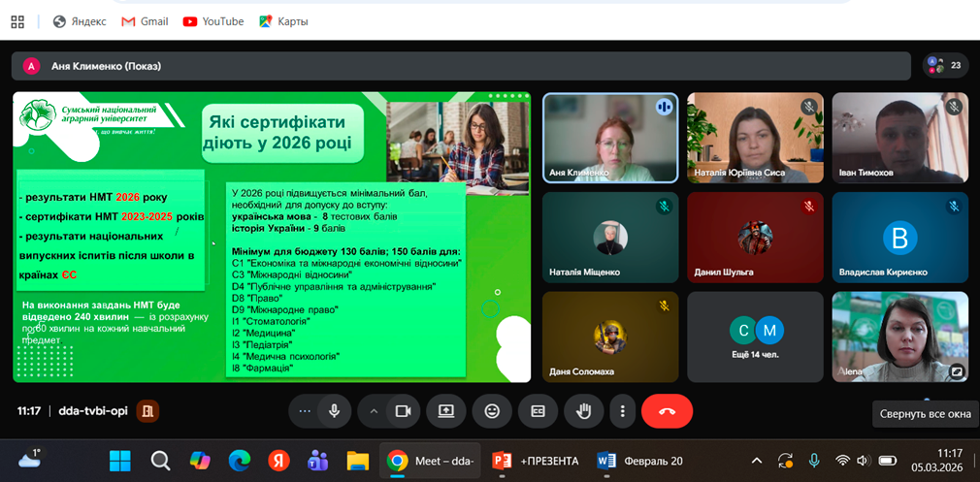Image resolution: width=980 pixels, height=482 pixels.
Task: Click the meeting details icon beside dda-tvbi-opi
Action: click(147, 410)
